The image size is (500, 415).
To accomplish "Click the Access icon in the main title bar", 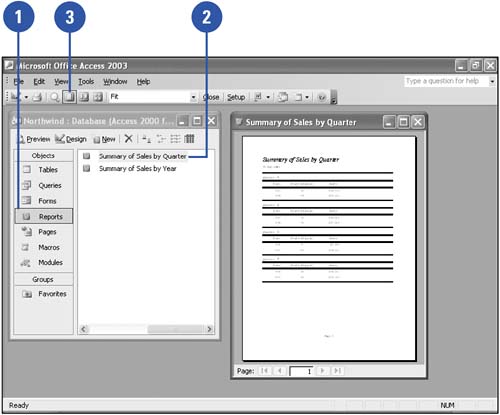I will click(x=9, y=65).
